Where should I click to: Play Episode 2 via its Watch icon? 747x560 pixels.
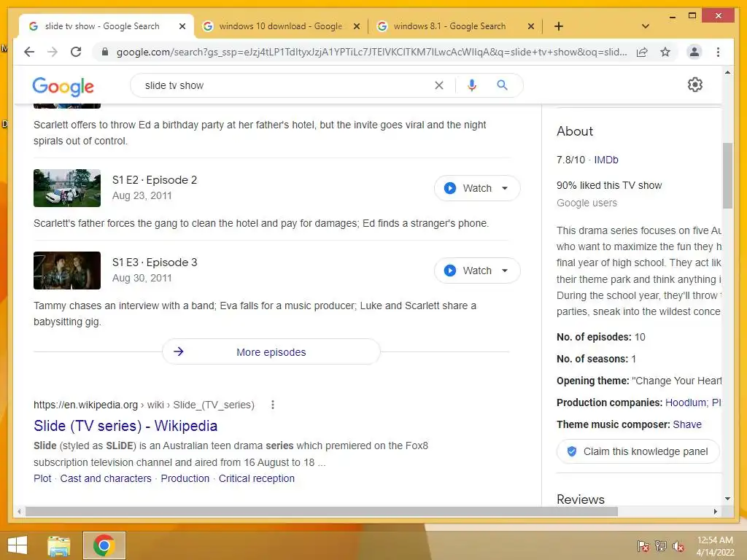[449, 188]
